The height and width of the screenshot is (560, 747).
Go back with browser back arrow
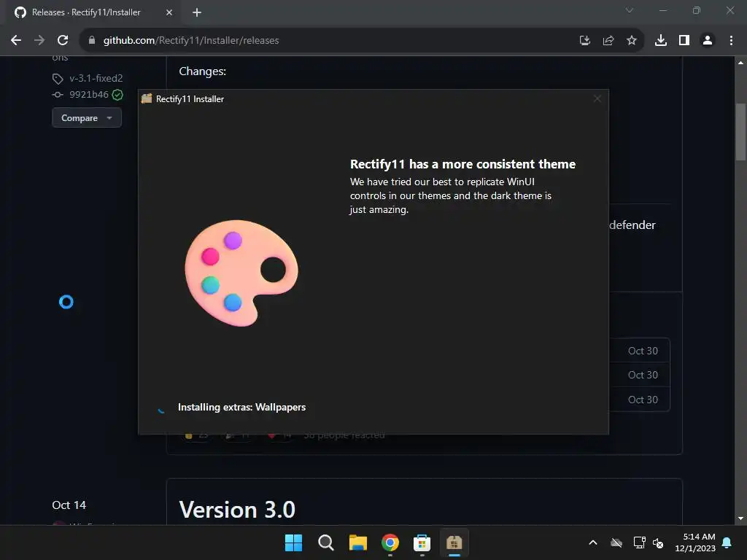tap(16, 41)
